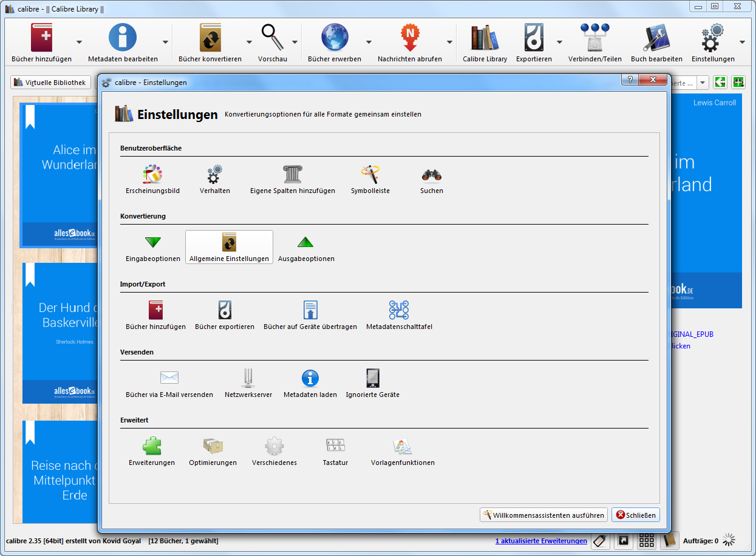
Task: Click Metadaten bearbeiten in main toolbar
Action: click(x=123, y=42)
